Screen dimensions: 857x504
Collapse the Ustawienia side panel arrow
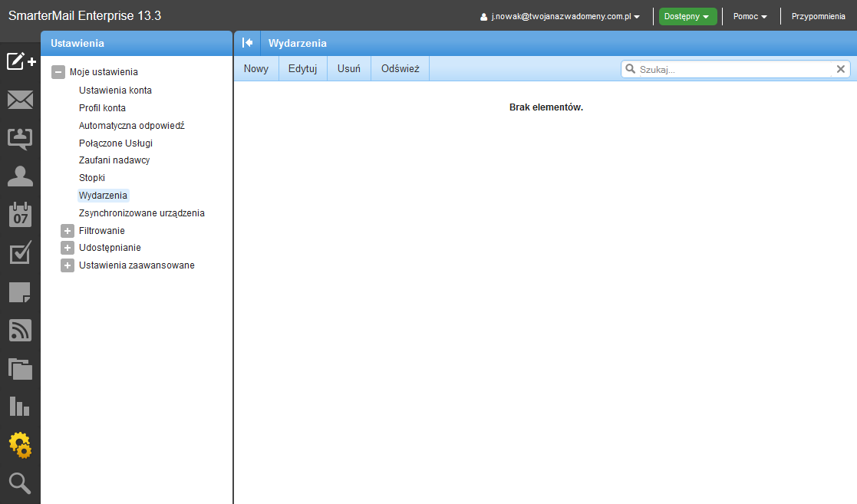(247, 43)
